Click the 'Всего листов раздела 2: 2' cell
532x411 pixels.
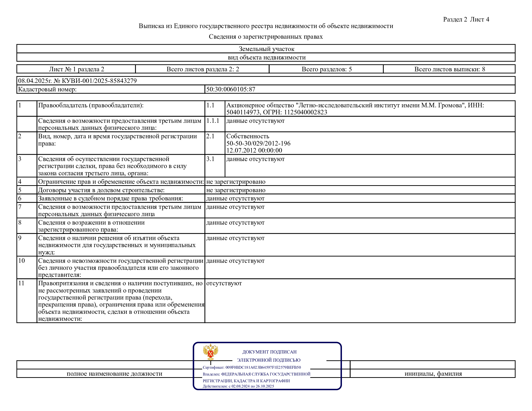pos(202,69)
